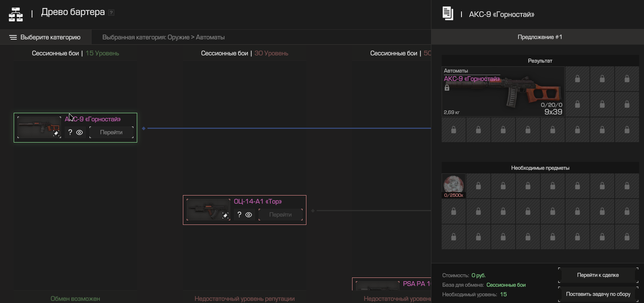Click the Перейти к сделке button
The height and width of the screenshot is (303, 644).
598,275
